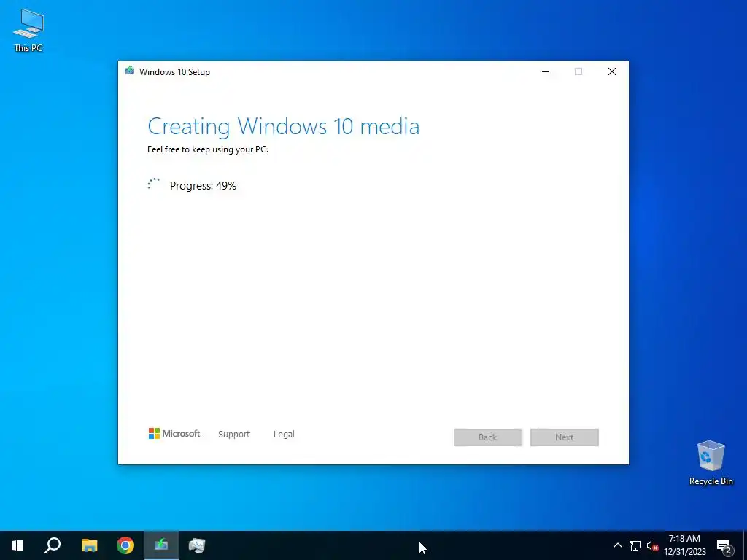Open the notification action center
The height and width of the screenshot is (560, 747).
(724, 545)
